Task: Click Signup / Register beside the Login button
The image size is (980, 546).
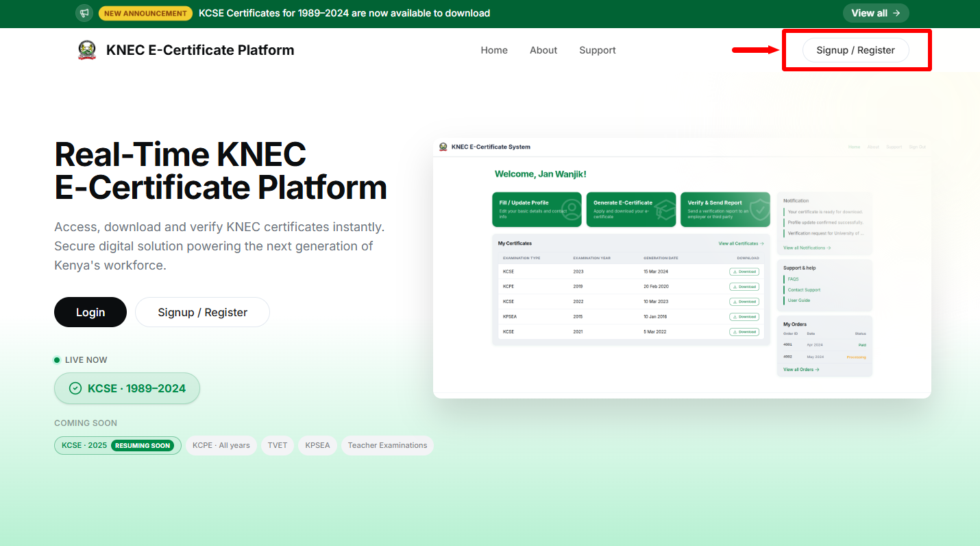Action: pyautogui.click(x=203, y=312)
